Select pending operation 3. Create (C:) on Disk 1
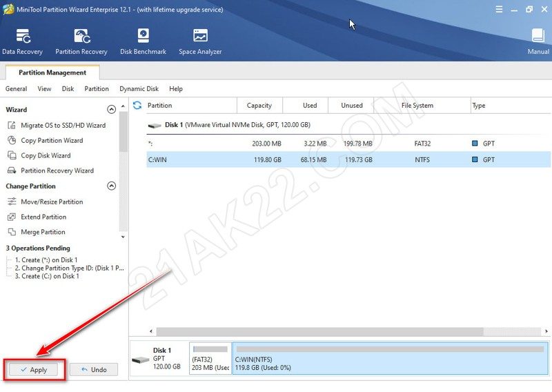 click(x=47, y=276)
